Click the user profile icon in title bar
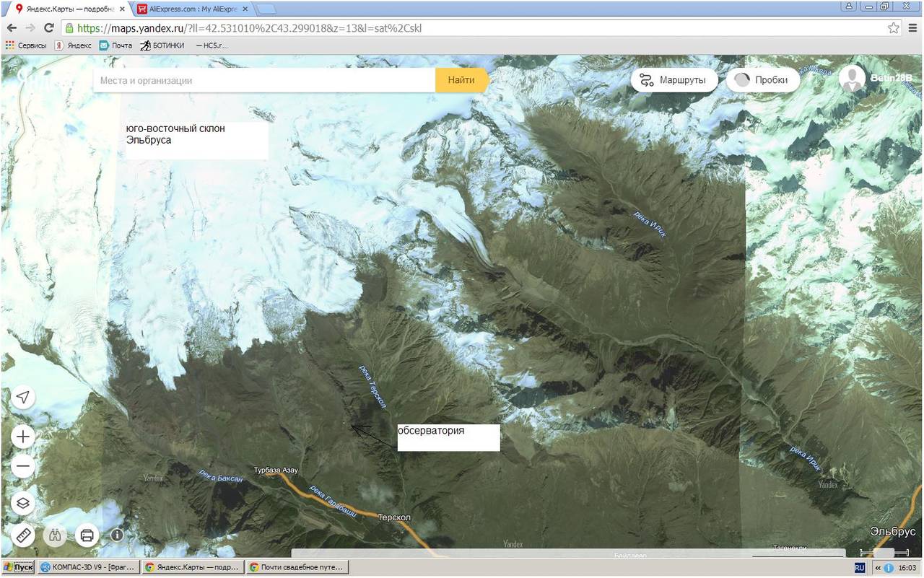 tap(849, 6)
